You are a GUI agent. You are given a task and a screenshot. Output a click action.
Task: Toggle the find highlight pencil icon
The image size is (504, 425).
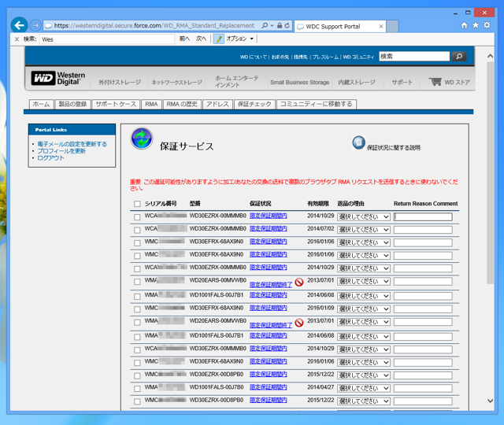pos(219,39)
